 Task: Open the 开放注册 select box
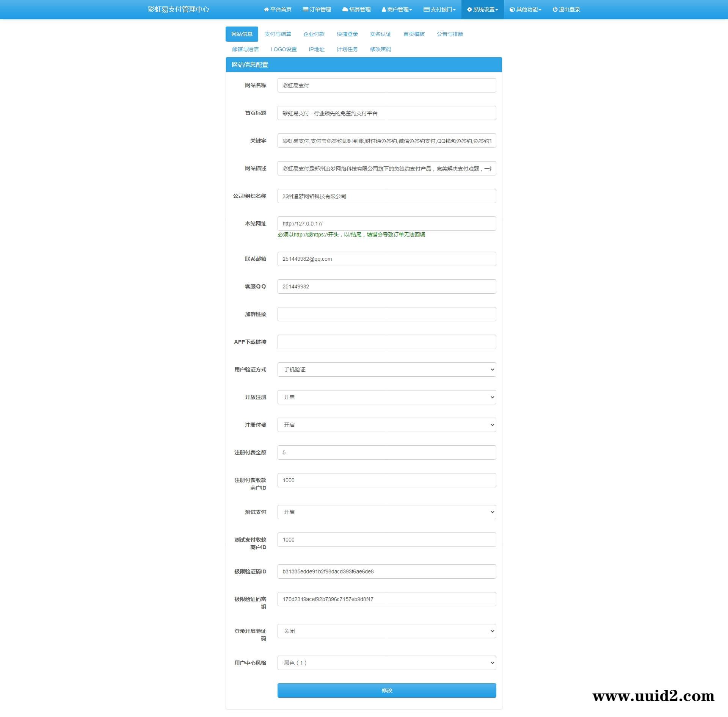point(386,397)
